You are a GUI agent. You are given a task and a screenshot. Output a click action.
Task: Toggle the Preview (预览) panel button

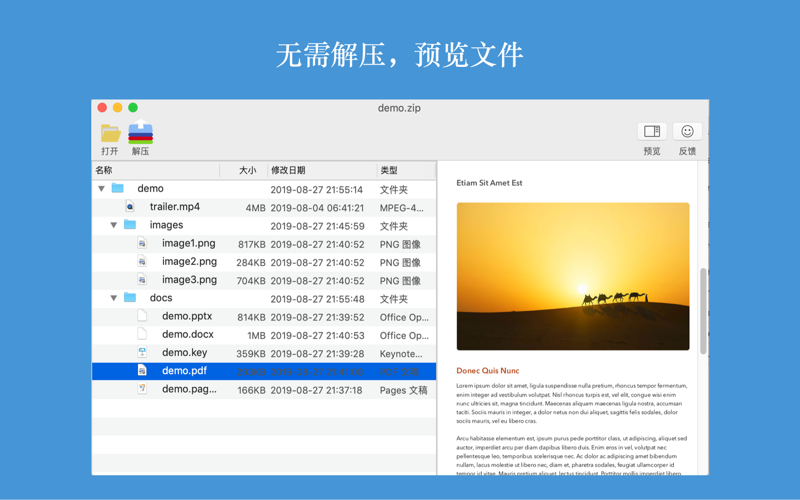(652, 132)
